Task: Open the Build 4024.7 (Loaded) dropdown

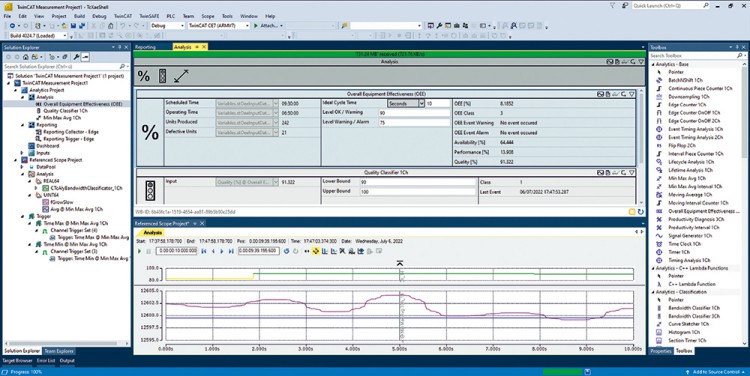Action: click(65, 36)
